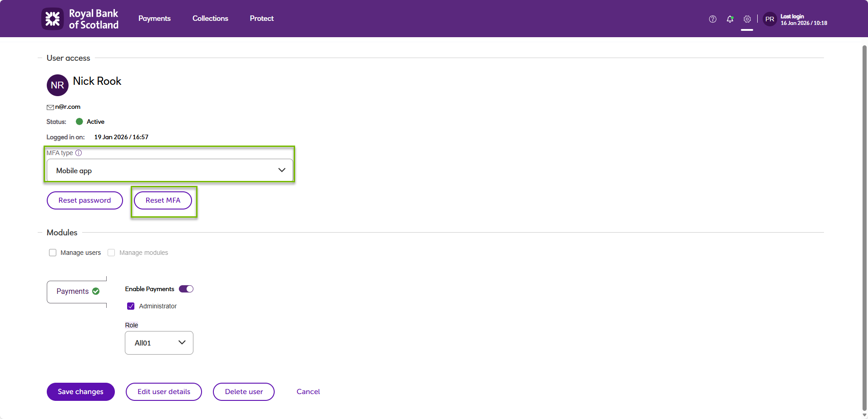Click the Cancel link
Screen dimensions: 868x419
tap(308, 392)
